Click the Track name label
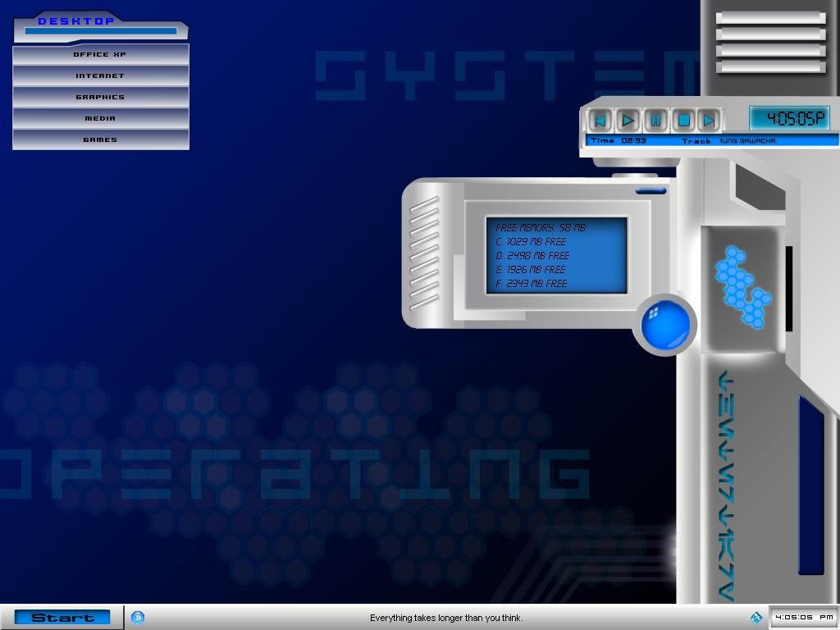 point(728,141)
